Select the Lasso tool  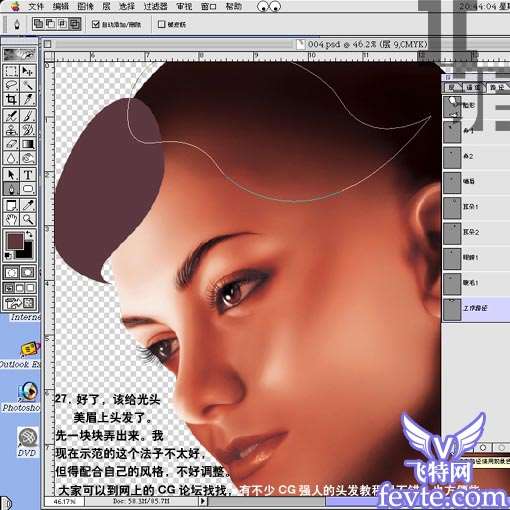tap(11, 85)
